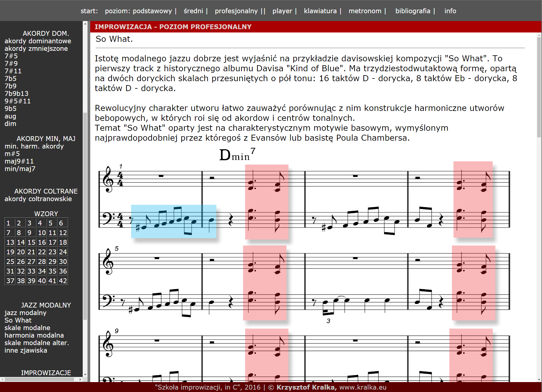This screenshot has height=392, width=542.
Task: Click the sidebar horizontal scroll right arrow
Action: (80, 379)
